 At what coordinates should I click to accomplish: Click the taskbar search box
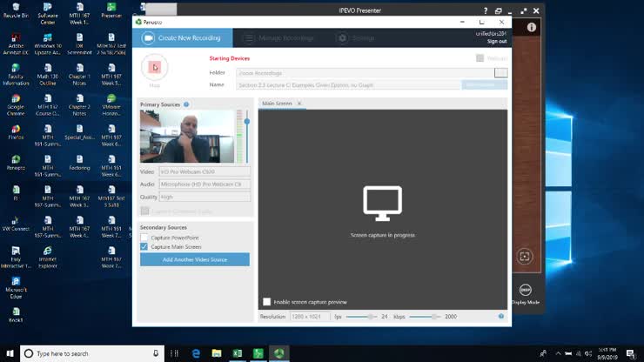92,353
